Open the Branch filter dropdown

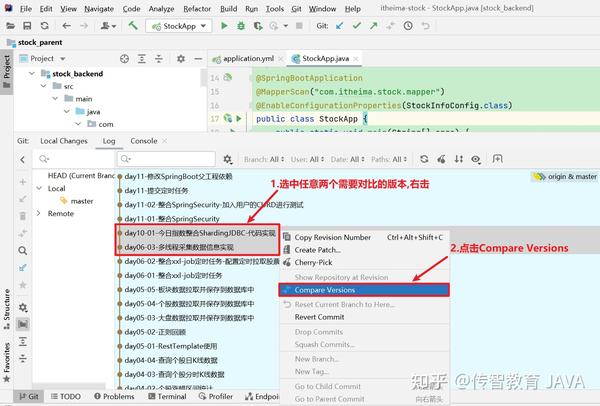(264, 159)
